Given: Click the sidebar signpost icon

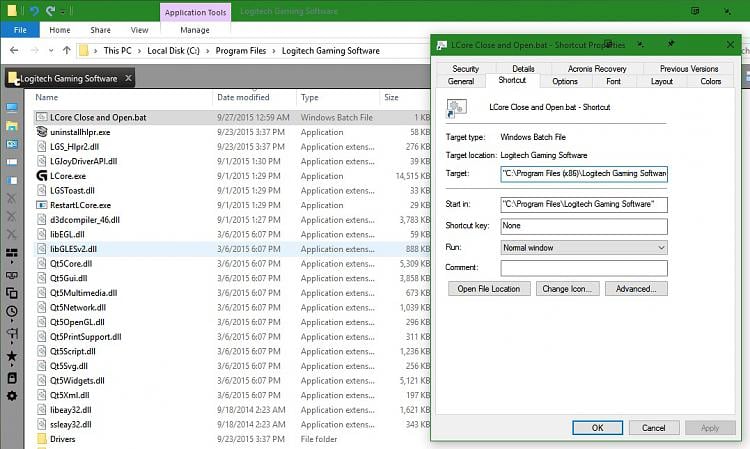Looking at the screenshot, I should [x=12, y=333].
